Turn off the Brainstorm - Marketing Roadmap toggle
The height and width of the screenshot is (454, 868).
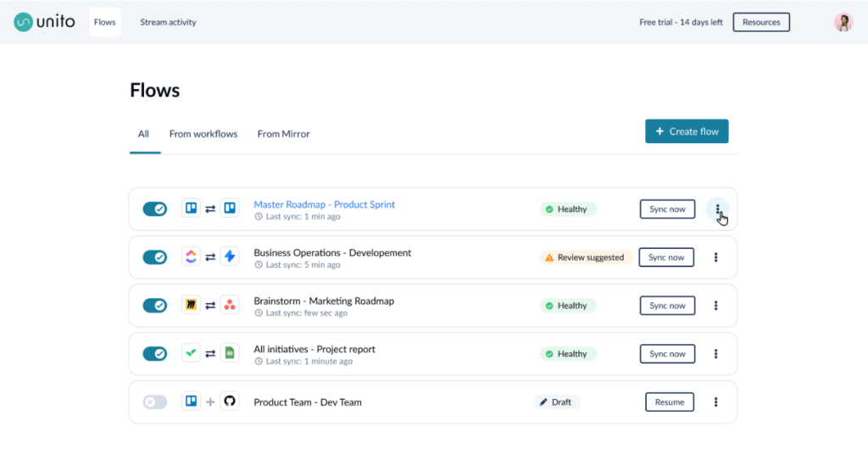(x=154, y=305)
